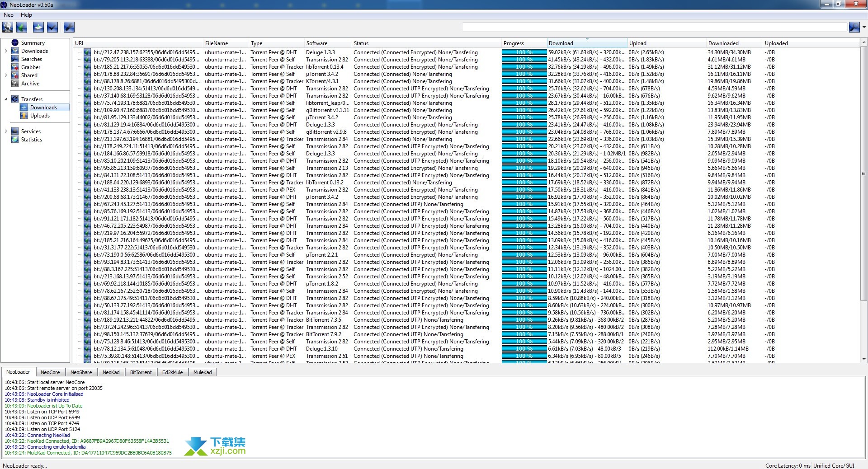Open the Statistics tree item
This screenshot has width=868, height=469.
[x=32, y=140]
